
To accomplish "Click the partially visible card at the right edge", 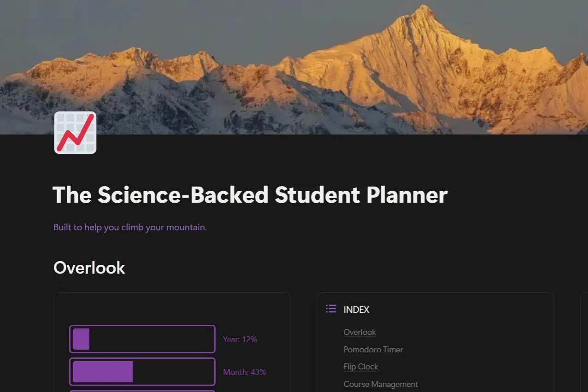I will (x=584, y=341).
